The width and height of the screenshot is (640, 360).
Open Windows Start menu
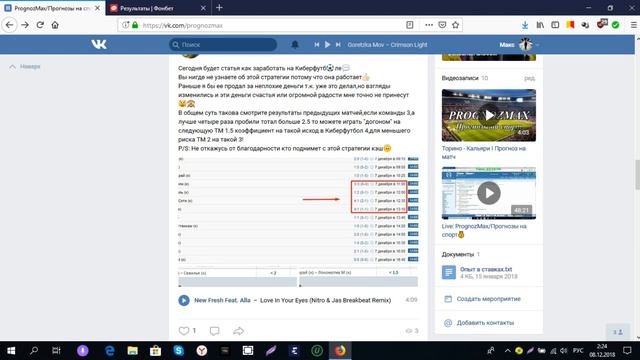(11, 351)
